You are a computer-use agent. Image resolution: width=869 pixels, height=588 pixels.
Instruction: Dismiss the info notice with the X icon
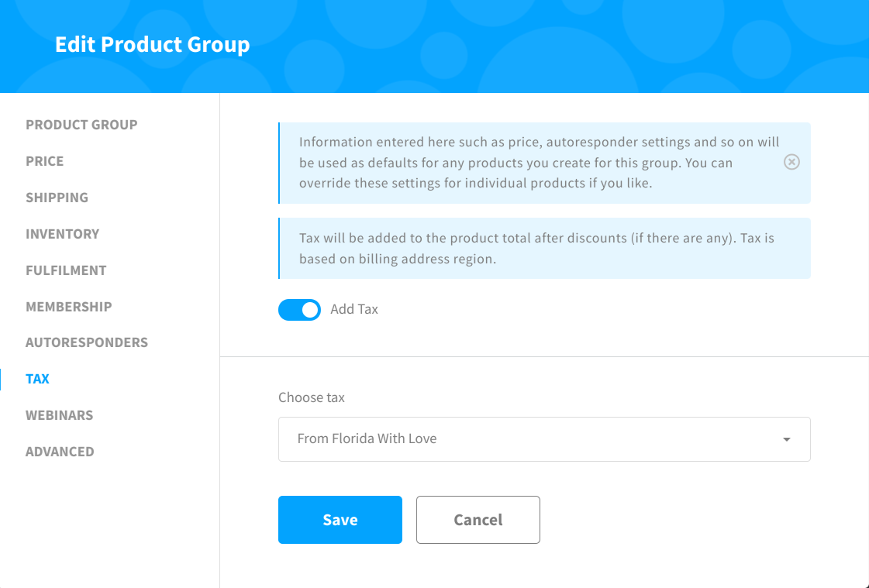791,162
